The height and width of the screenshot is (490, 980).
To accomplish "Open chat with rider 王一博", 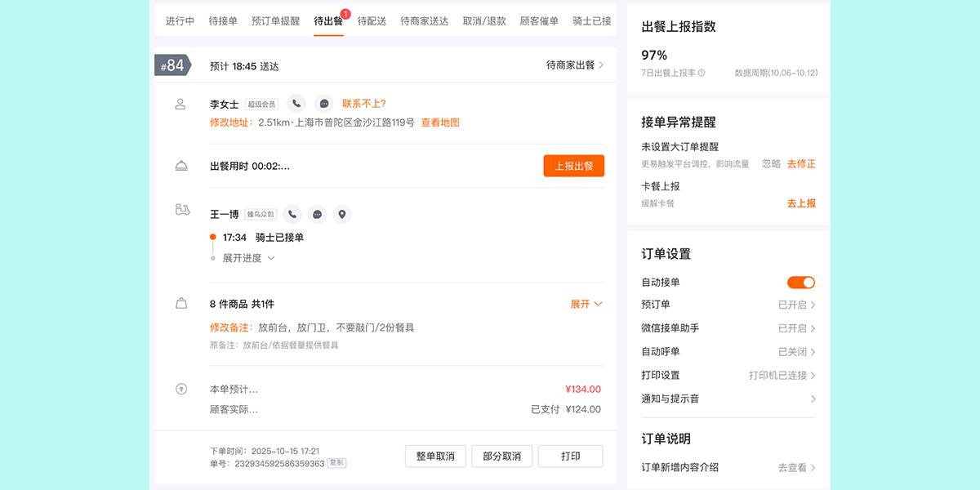I will [x=317, y=215].
